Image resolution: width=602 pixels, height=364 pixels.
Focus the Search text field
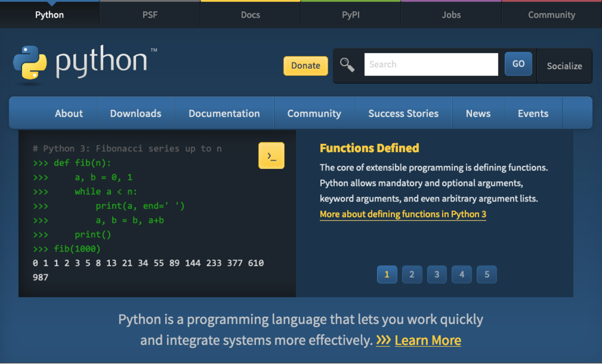click(431, 64)
